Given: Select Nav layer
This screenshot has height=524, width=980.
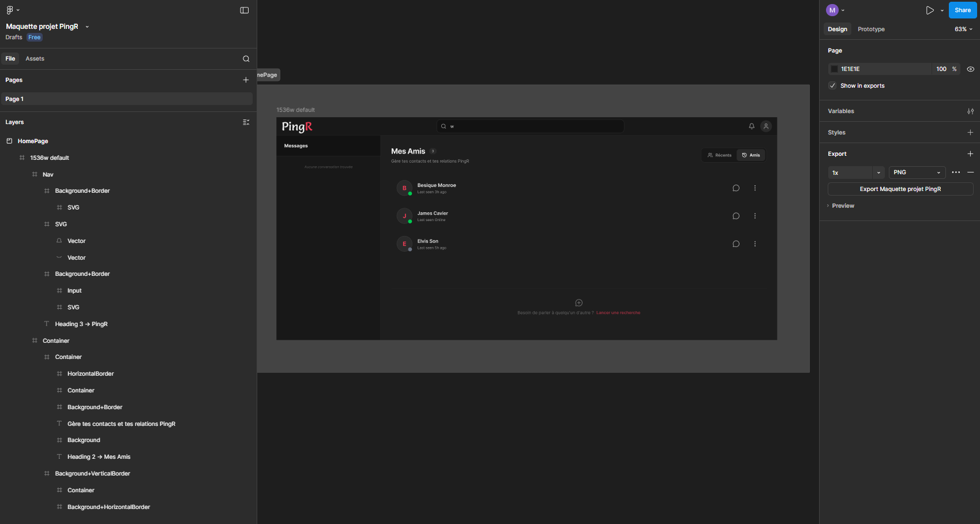Looking at the screenshot, I should [x=48, y=175].
